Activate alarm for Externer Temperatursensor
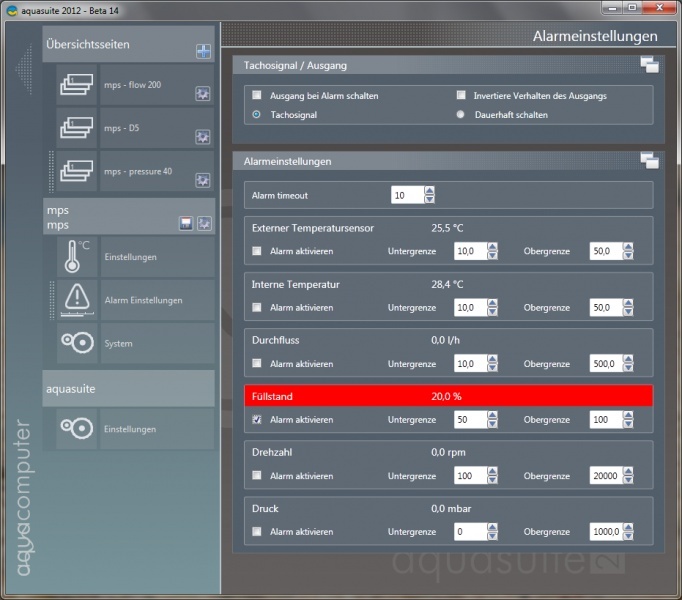Image resolution: width=682 pixels, height=600 pixels. pos(257,251)
